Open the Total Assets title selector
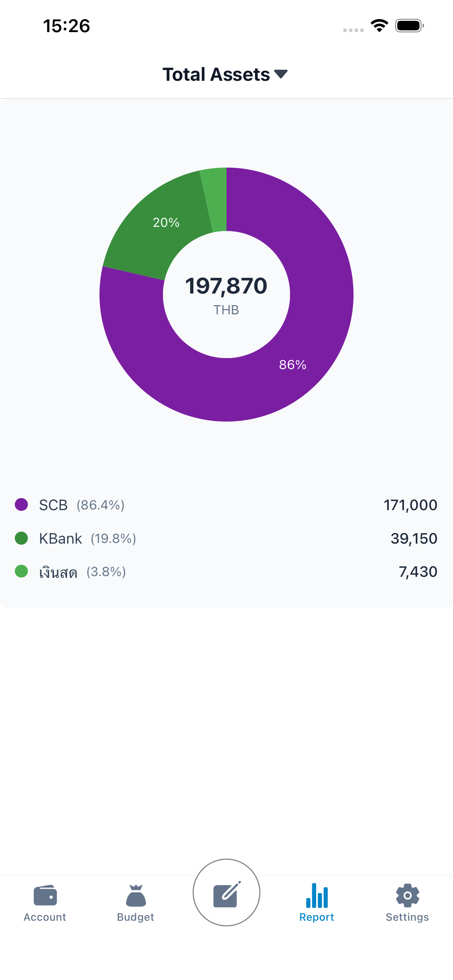Viewport: 453px width, 980px height. pos(225,74)
